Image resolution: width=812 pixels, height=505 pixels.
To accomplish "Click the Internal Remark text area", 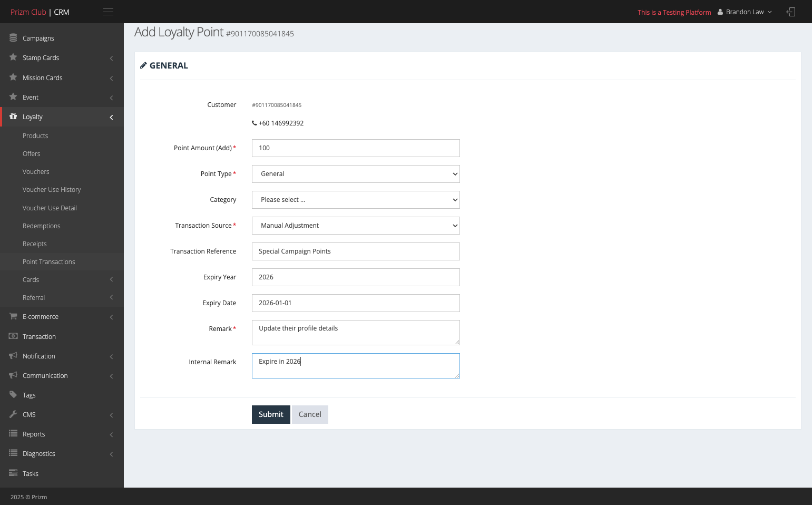I will (356, 366).
